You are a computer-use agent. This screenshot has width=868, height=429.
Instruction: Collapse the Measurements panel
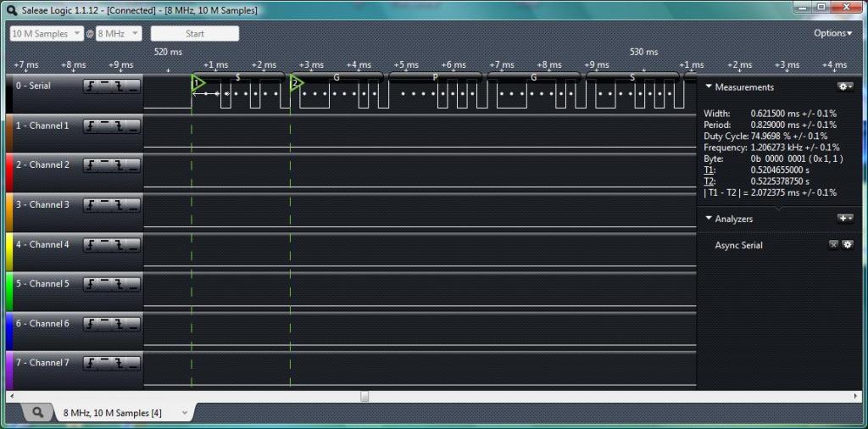(x=709, y=87)
